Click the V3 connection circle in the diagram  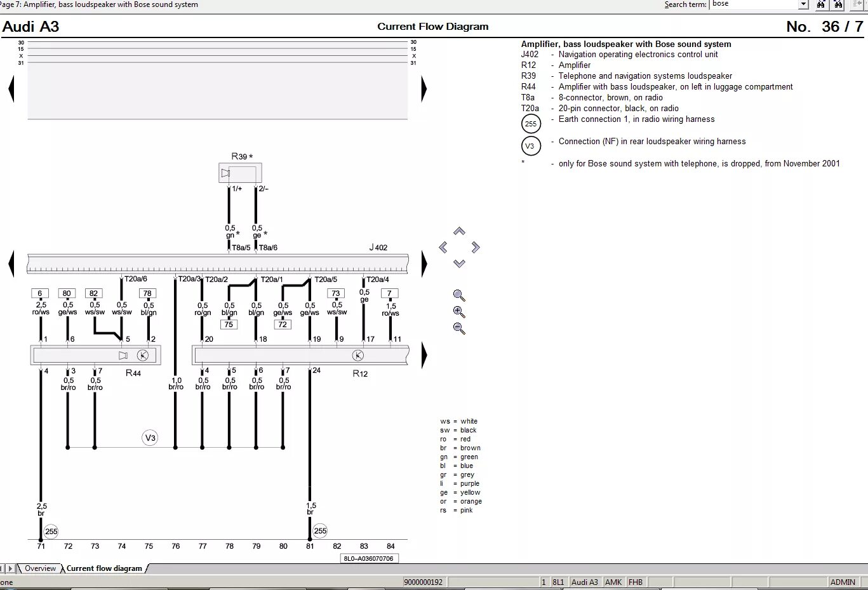[x=150, y=438]
